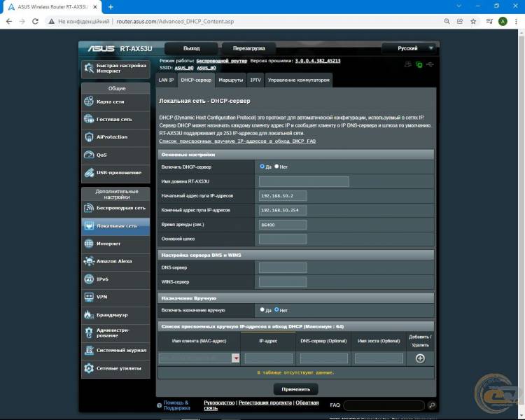Click the IP pool ending address field

click(283, 210)
